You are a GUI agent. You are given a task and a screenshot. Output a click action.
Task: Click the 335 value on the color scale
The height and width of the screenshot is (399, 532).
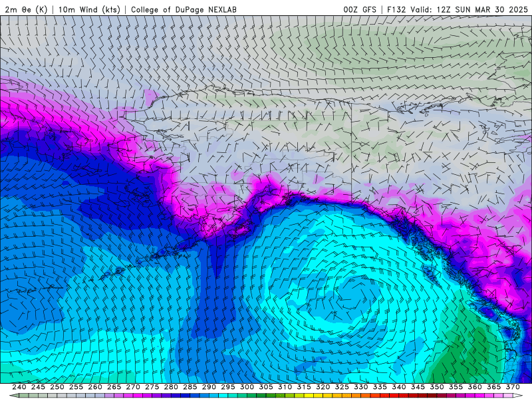tap(380, 387)
